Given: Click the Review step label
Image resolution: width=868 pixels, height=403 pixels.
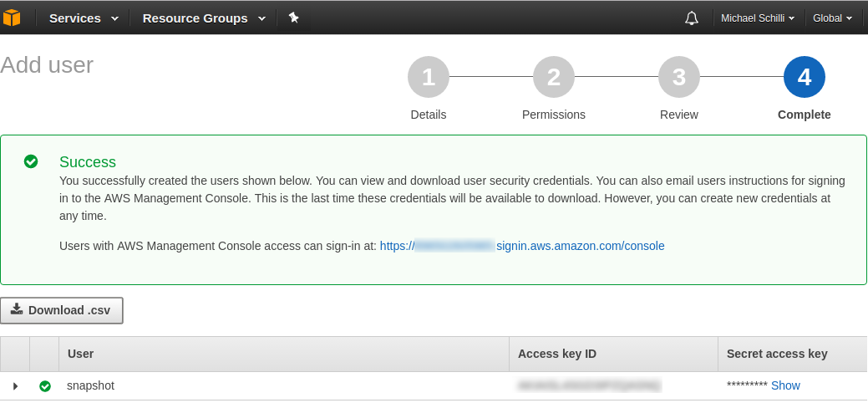Looking at the screenshot, I should point(679,115).
